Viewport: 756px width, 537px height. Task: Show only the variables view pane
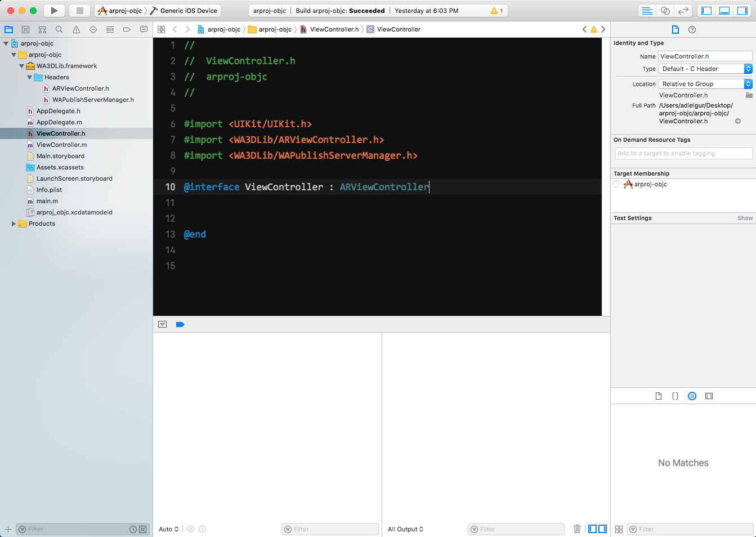[592, 529]
